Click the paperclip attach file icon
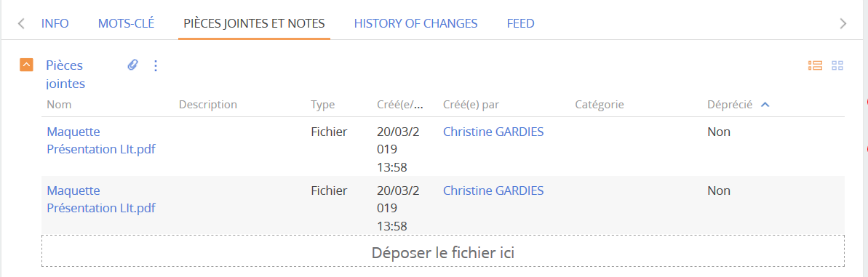The height and width of the screenshot is (277, 868). click(132, 65)
